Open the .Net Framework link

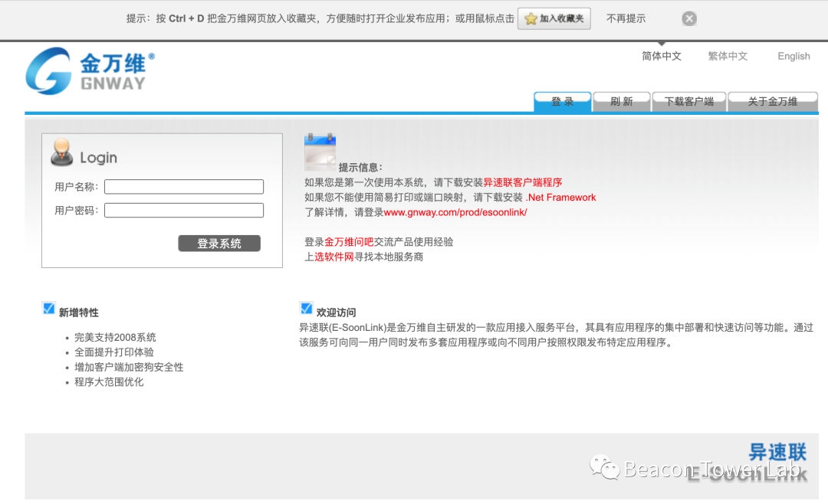(560, 198)
